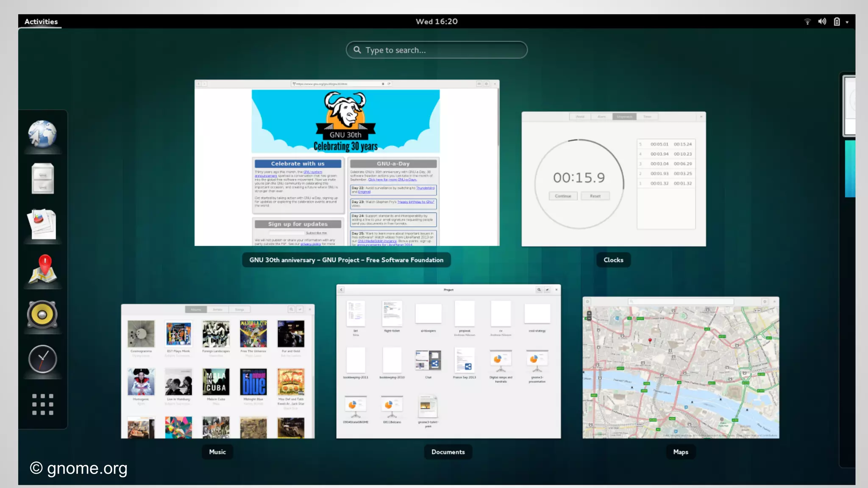Show all applications grid

click(42, 404)
